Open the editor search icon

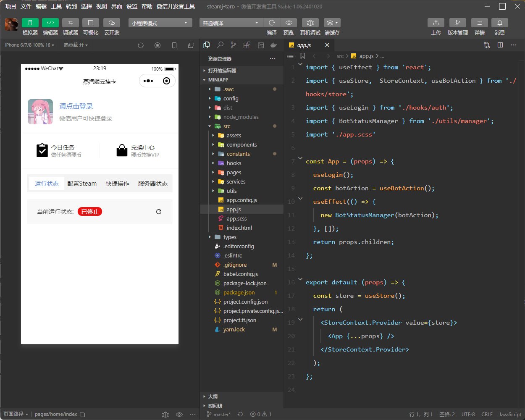click(x=220, y=45)
